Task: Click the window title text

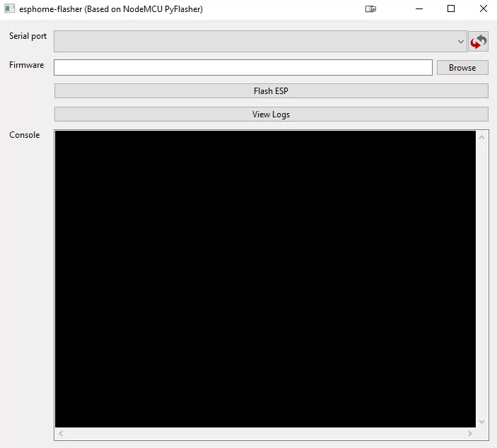Action: coord(111,9)
